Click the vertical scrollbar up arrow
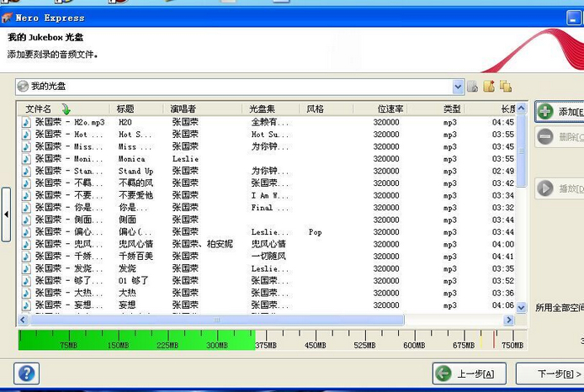Viewport: 584px width, 392px height. tap(521, 108)
